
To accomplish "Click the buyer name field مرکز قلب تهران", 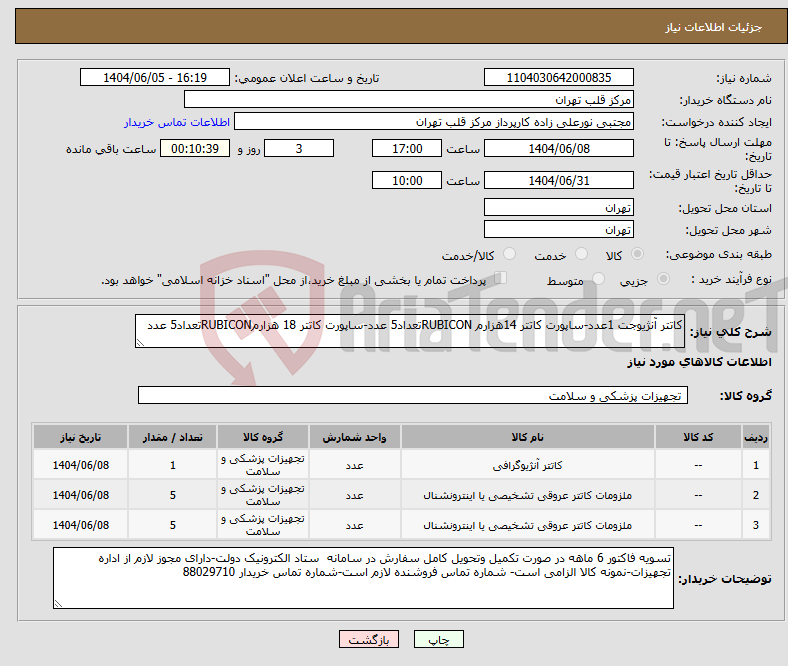I will (409, 100).
